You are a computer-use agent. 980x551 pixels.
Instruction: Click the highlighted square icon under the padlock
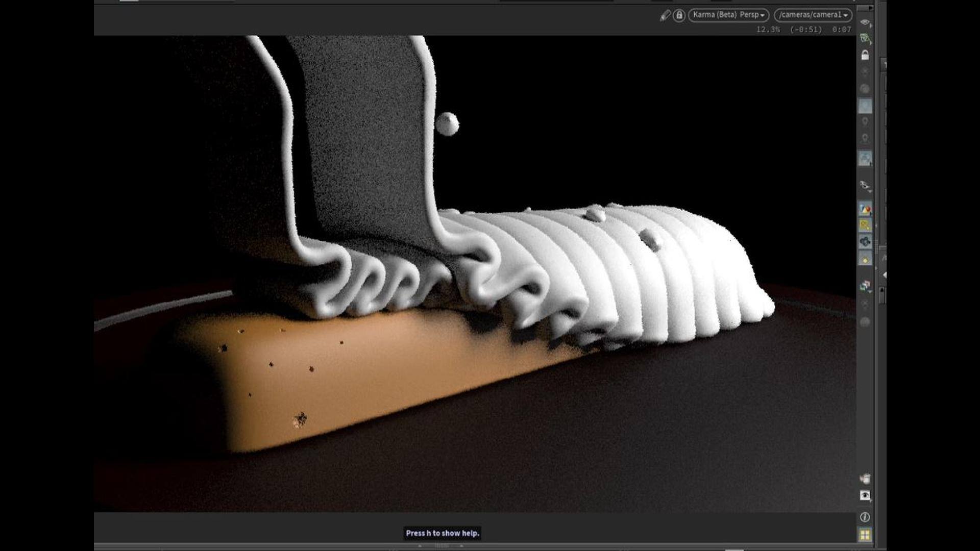click(x=865, y=106)
